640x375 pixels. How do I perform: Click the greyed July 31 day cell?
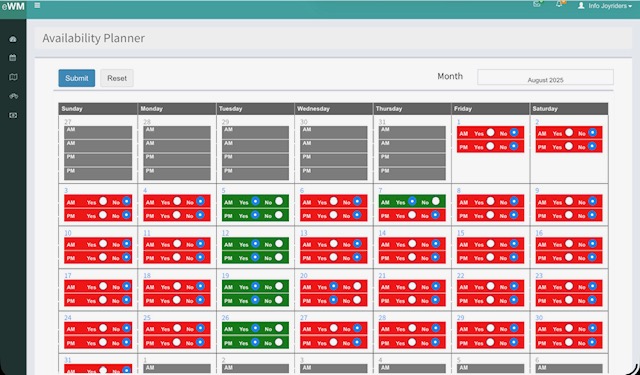click(412, 149)
